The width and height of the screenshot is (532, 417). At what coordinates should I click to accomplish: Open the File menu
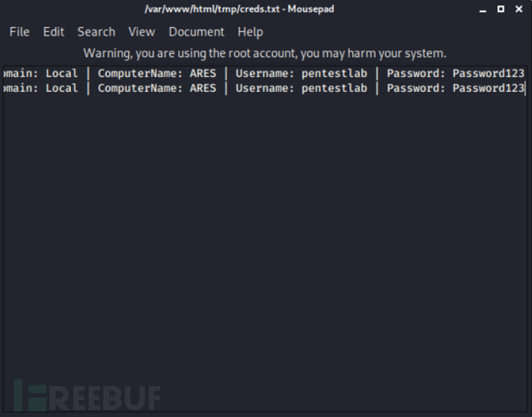point(19,32)
